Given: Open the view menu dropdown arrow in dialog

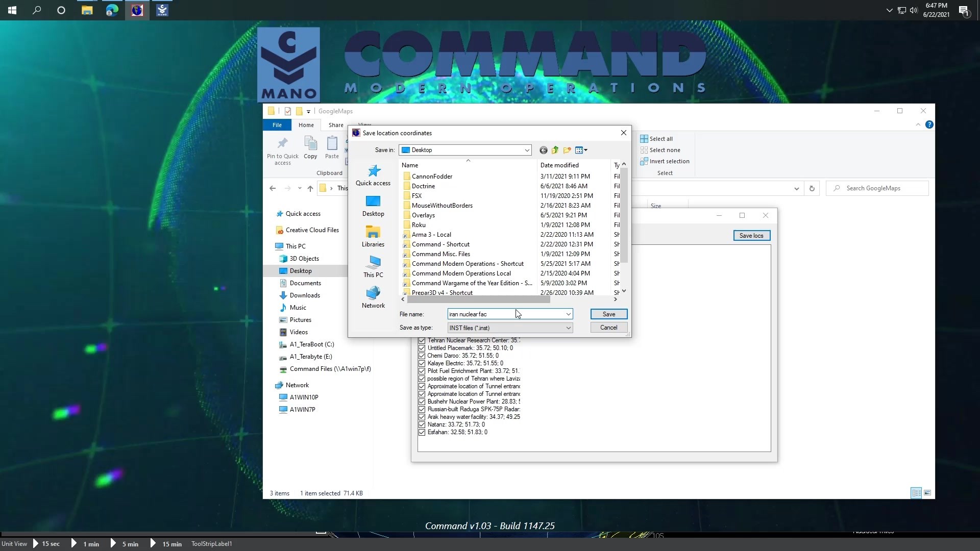Looking at the screenshot, I should pos(586,150).
